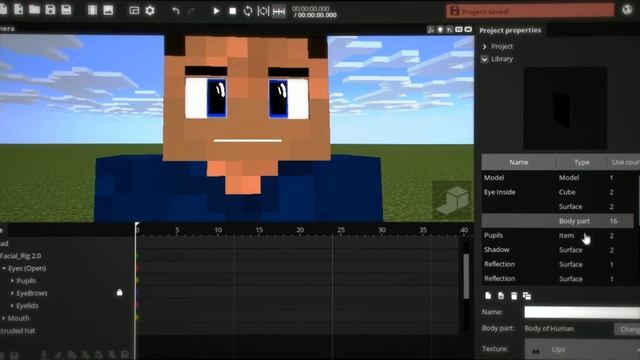
Task: Move timeline marker to frame 20
Action: pyautogui.click(x=300, y=231)
